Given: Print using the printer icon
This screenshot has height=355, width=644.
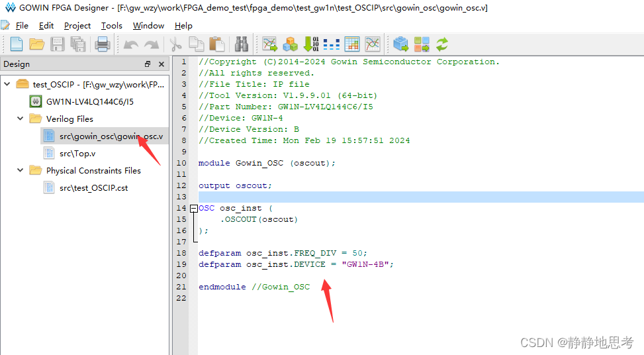Looking at the screenshot, I should click(103, 44).
